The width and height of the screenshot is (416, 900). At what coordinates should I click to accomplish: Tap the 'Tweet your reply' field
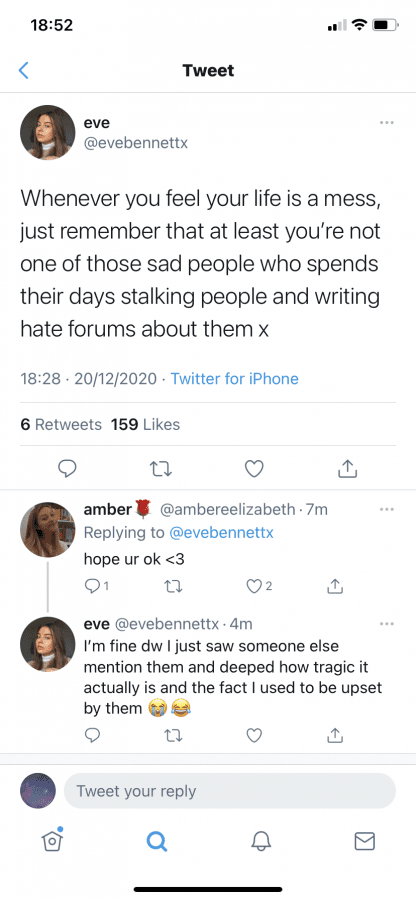[x=230, y=791]
